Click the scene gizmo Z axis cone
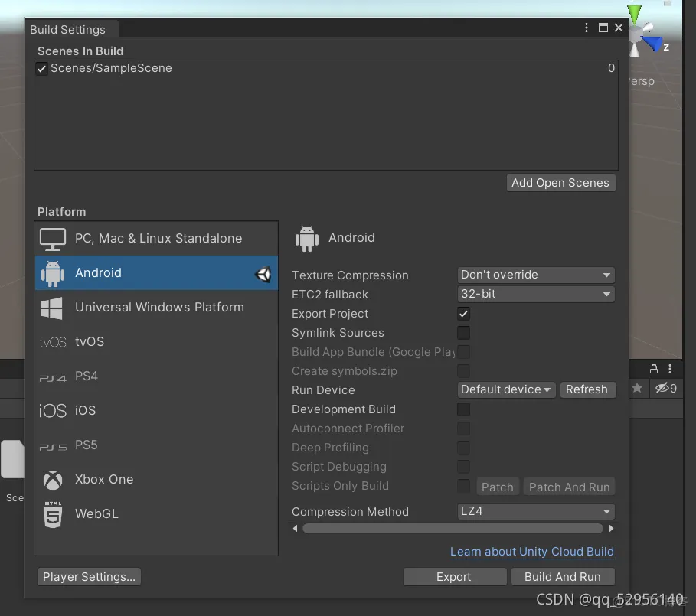The width and height of the screenshot is (696, 616). pyautogui.click(x=652, y=44)
